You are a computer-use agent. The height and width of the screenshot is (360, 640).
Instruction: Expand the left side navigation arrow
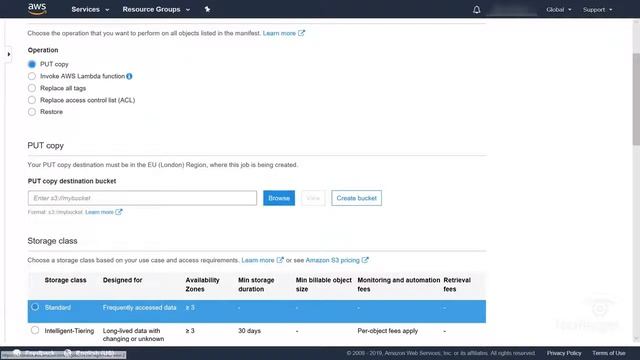tap(9, 54)
